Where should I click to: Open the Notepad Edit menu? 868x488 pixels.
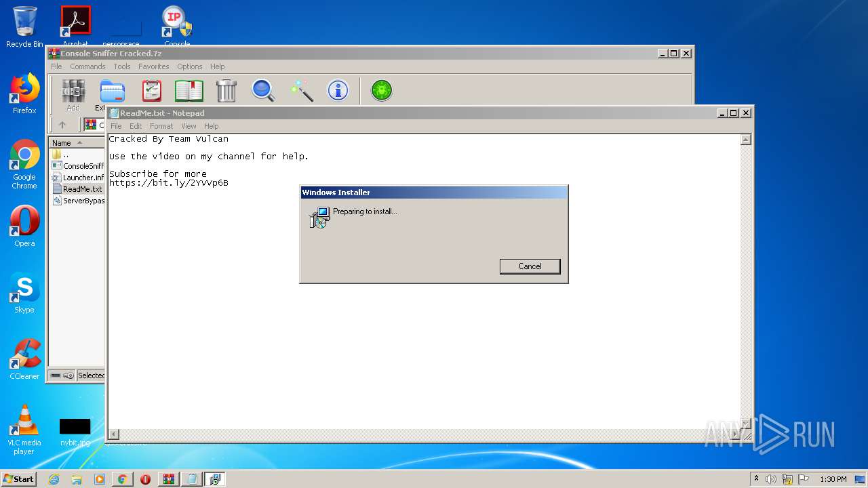[x=136, y=126]
